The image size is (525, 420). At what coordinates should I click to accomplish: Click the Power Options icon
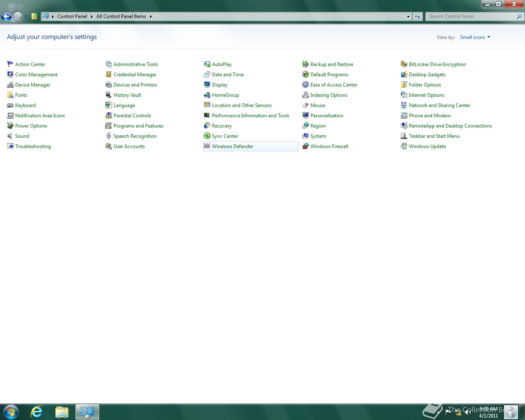pos(10,126)
